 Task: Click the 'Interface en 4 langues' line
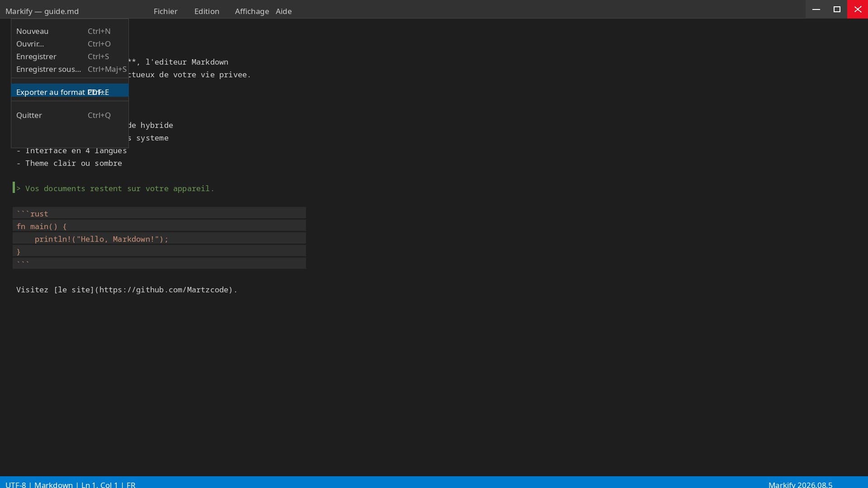pos(71,151)
